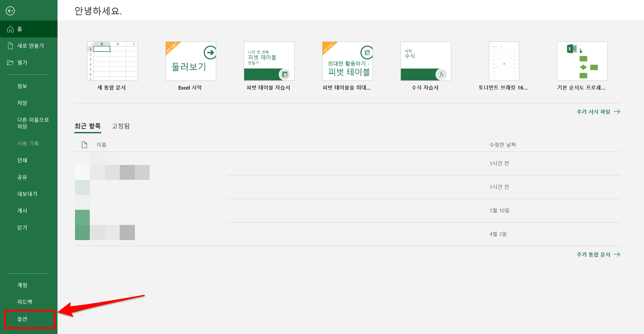The image size is (644, 334).
Task: Sort by 수정한 날짜 column header
Action: coord(502,145)
